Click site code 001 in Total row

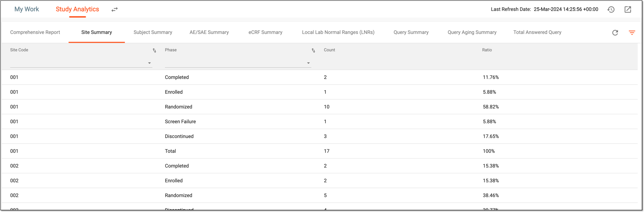[x=14, y=151]
